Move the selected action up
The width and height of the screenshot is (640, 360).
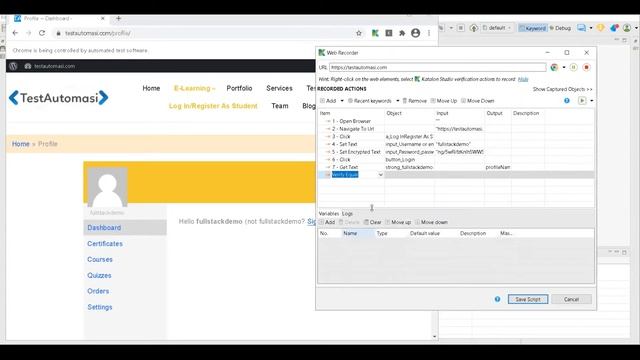pos(444,101)
